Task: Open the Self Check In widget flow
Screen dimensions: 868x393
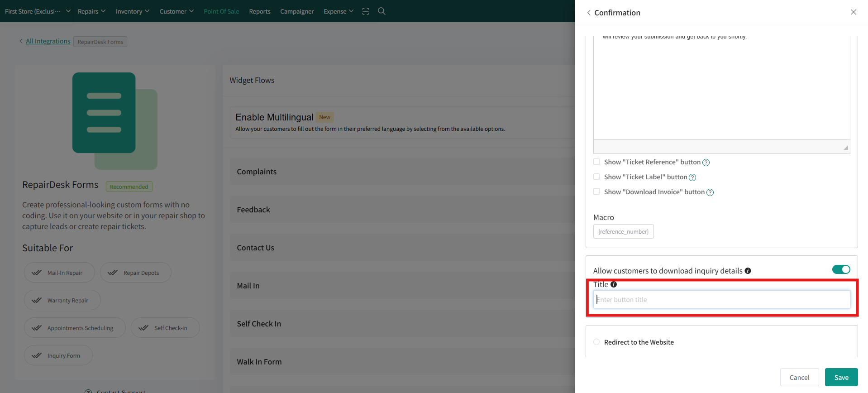Action: (x=402, y=324)
